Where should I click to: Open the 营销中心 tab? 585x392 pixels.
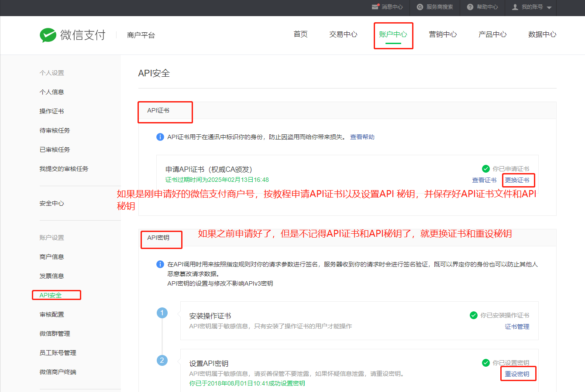click(x=443, y=34)
